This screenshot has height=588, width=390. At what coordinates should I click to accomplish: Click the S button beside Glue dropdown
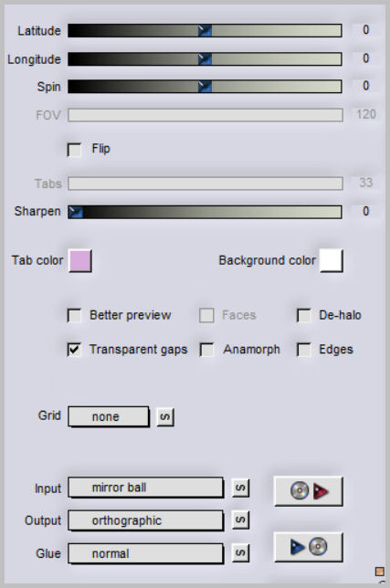[x=240, y=552]
